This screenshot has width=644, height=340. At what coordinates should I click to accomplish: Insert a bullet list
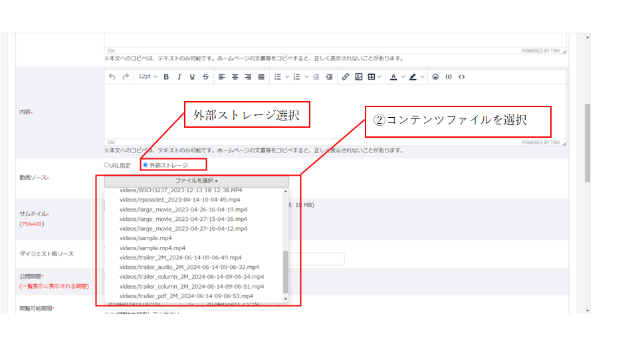click(x=278, y=77)
